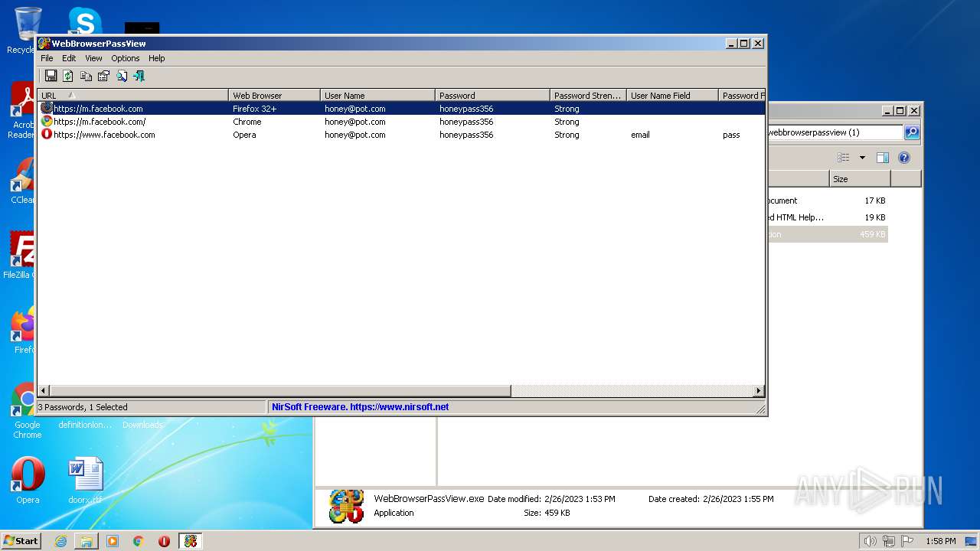Launch Internet Explorer from the taskbar
The width and height of the screenshot is (980, 551).
(60, 541)
